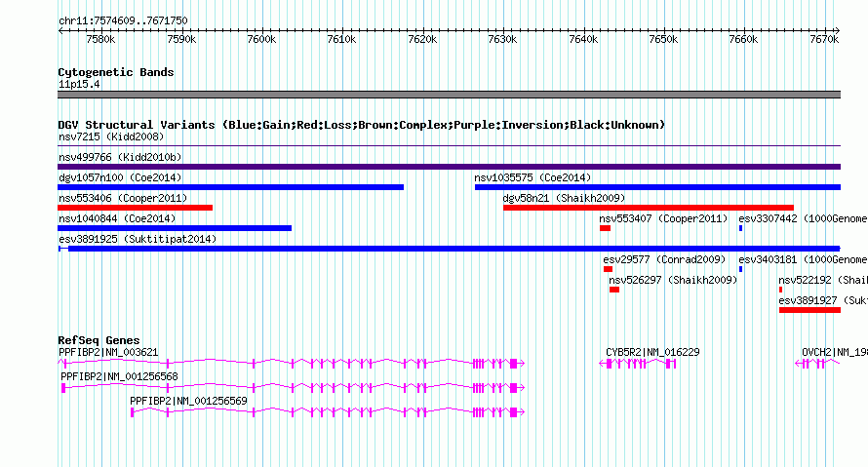Select the PPFIBP2 NM_003621 gene model
868x467 pixels.
(292, 364)
